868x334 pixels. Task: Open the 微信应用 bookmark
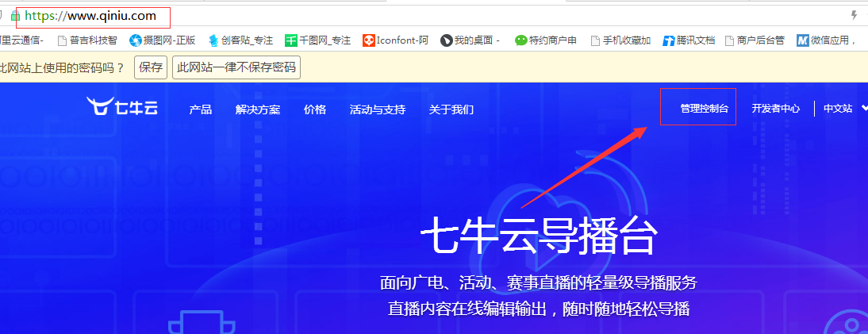827,40
